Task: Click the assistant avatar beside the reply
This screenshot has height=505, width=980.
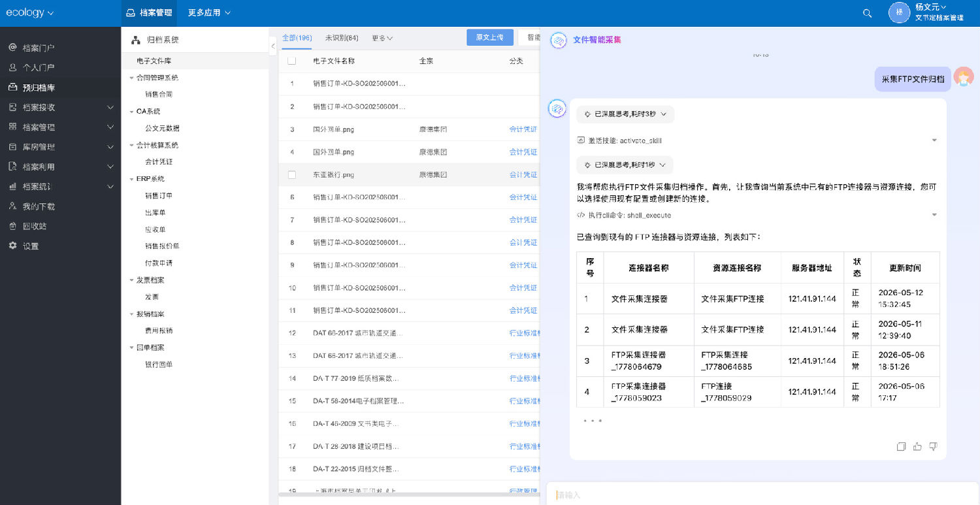Action: [557, 108]
